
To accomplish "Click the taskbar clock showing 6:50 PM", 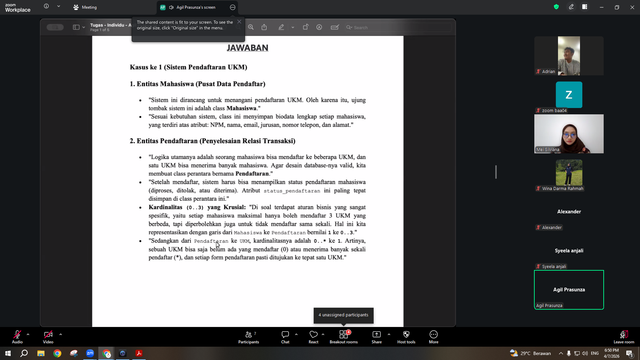I will coord(611,353).
